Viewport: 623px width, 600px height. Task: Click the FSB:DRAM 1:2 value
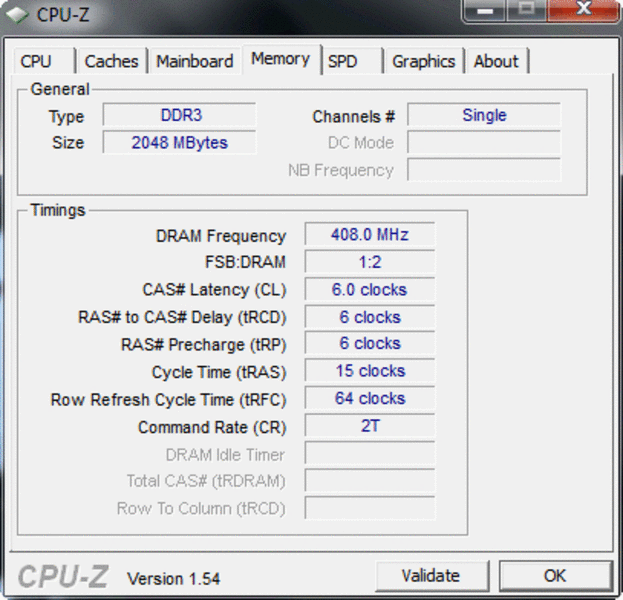370,261
